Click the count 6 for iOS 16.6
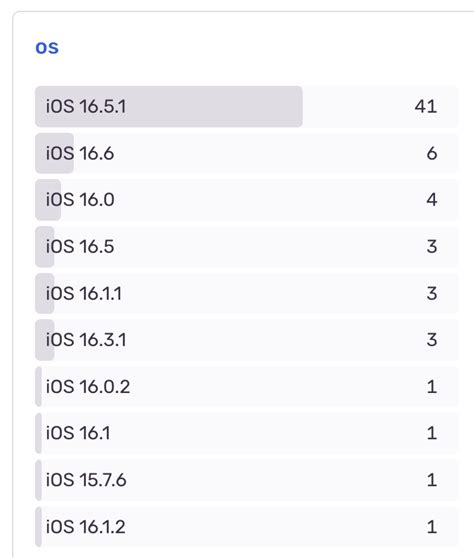The height and width of the screenshot is (558, 474). point(432,153)
